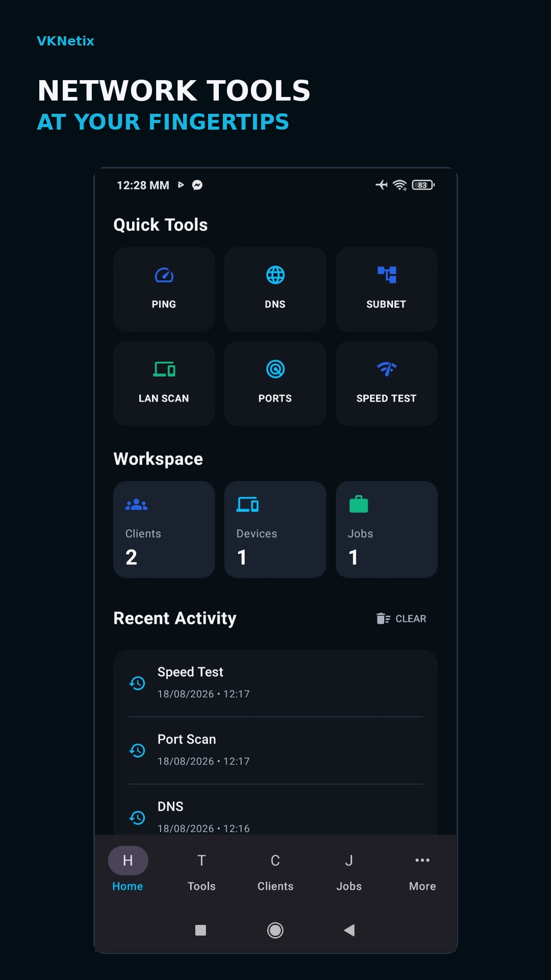
Task: Tap the LAN SCAN label
Action: [x=164, y=398]
